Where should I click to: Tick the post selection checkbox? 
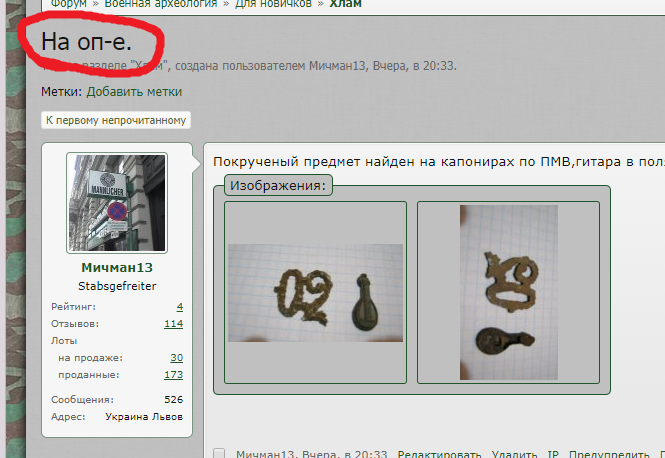219,453
